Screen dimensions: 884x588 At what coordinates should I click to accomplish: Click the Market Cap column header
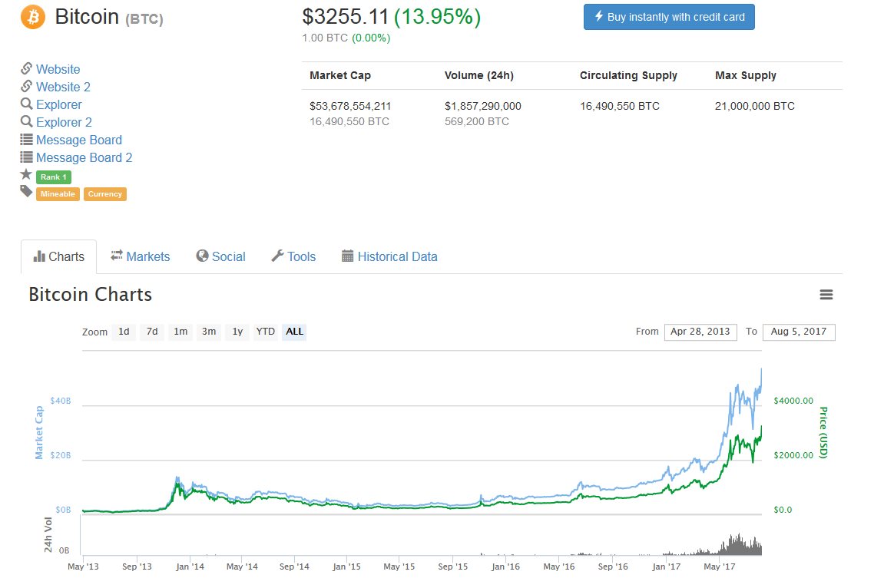click(x=340, y=75)
